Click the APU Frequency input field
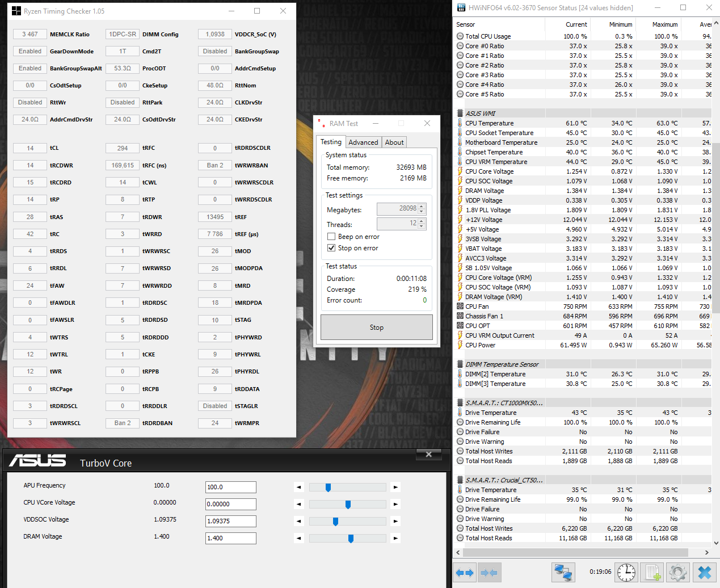The image size is (720, 588). click(231, 487)
